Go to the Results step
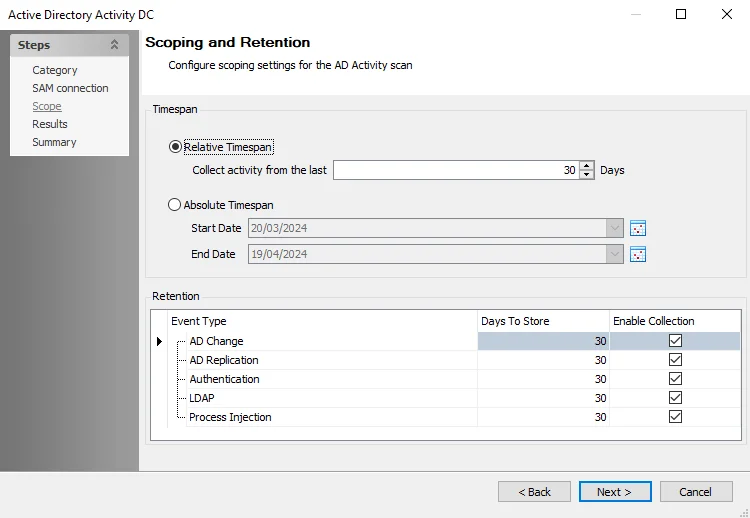Viewport: 750px width, 518px height. [50, 124]
